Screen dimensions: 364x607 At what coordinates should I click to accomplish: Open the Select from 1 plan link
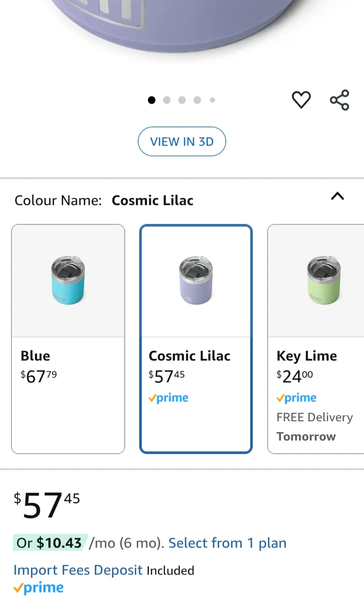tap(227, 543)
